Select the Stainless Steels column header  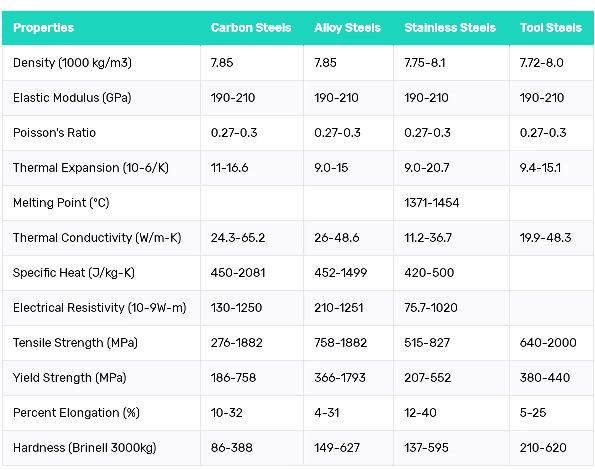click(450, 28)
